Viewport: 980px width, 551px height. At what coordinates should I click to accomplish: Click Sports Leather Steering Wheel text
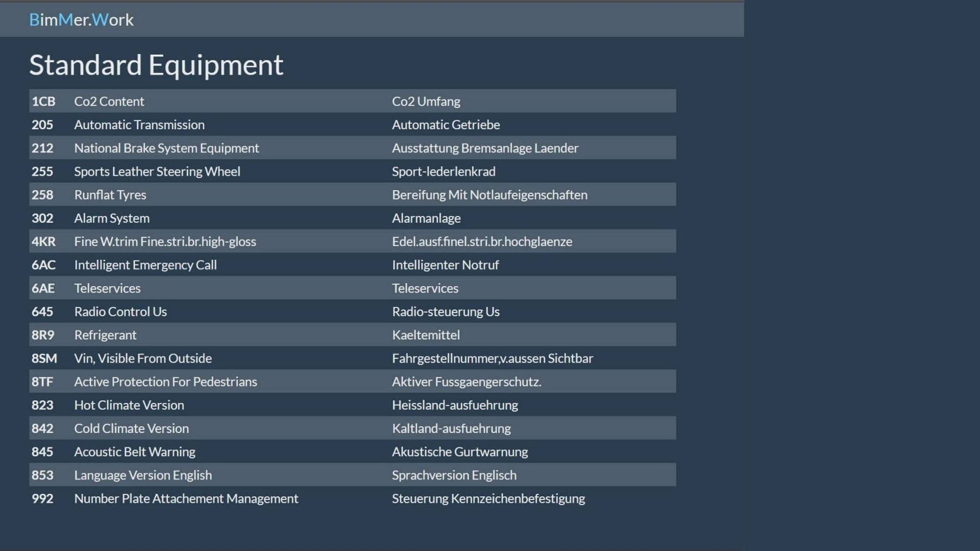tap(157, 172)
